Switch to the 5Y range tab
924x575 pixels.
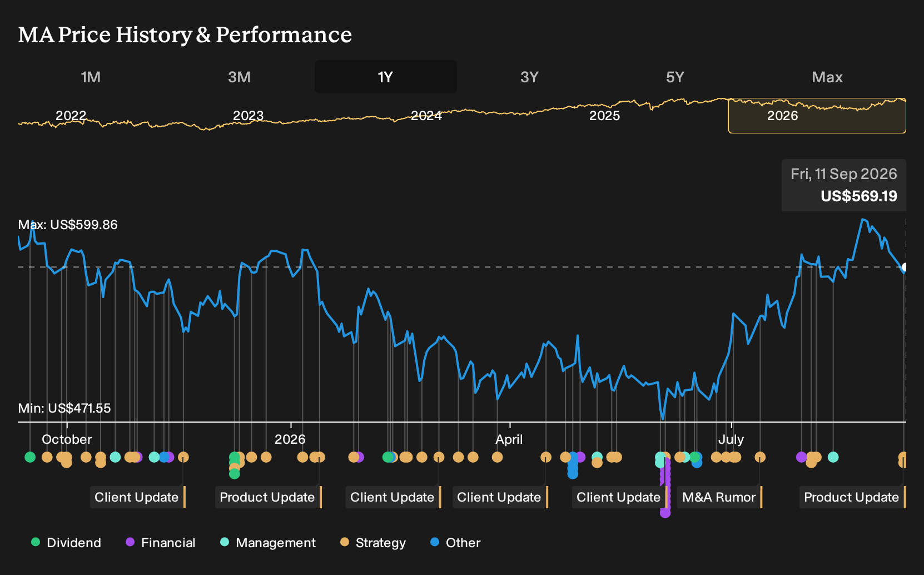(x=675, y=77)
